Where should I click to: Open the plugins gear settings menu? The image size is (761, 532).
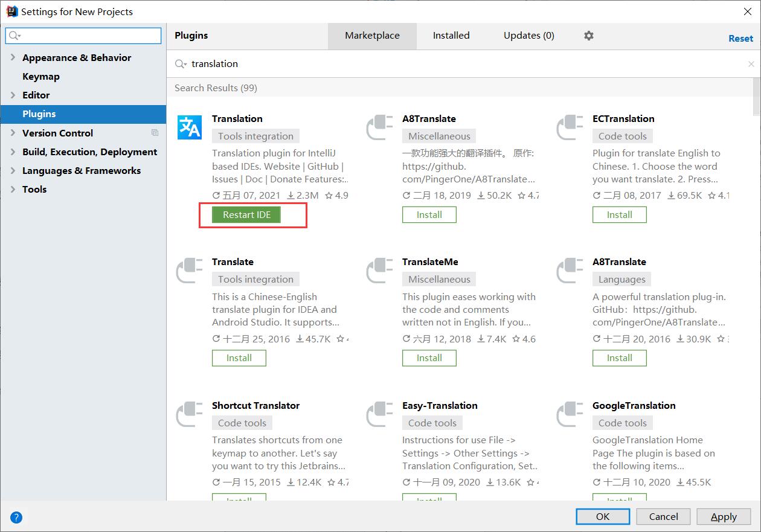tap(589, 36)
